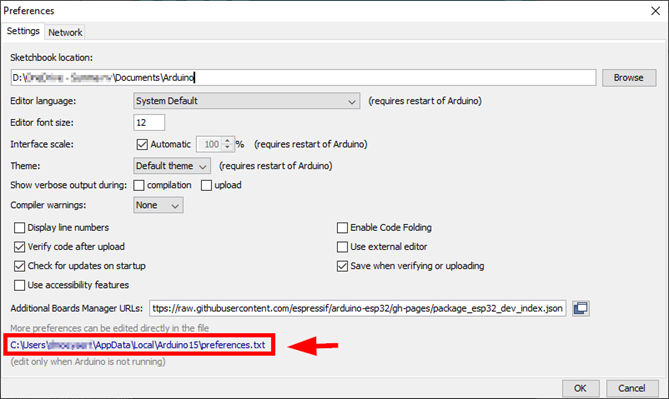Select the Settings tab
The image size is (669, 399).
click(23, 31)
